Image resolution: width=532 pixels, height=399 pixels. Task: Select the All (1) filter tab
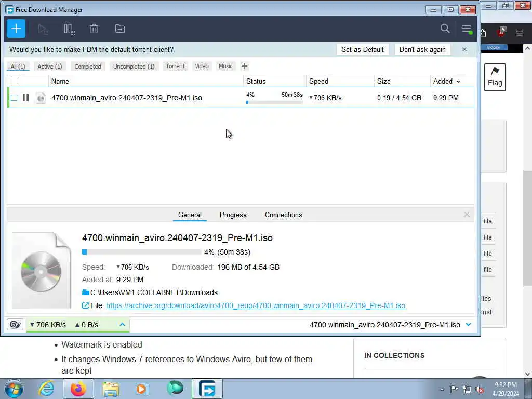click(x=18, y=66)
